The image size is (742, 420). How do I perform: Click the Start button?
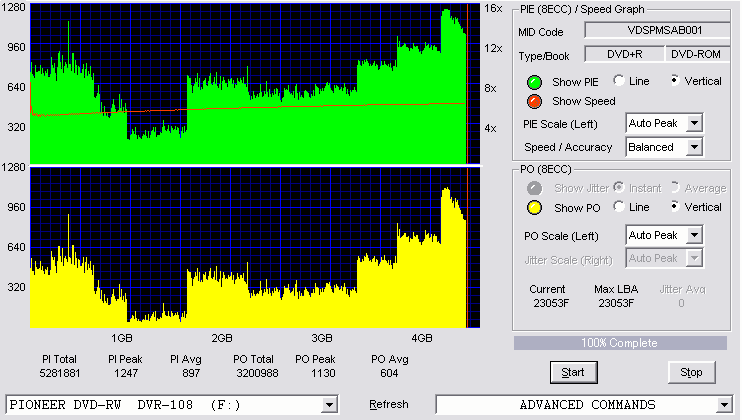tap(574, 373)
